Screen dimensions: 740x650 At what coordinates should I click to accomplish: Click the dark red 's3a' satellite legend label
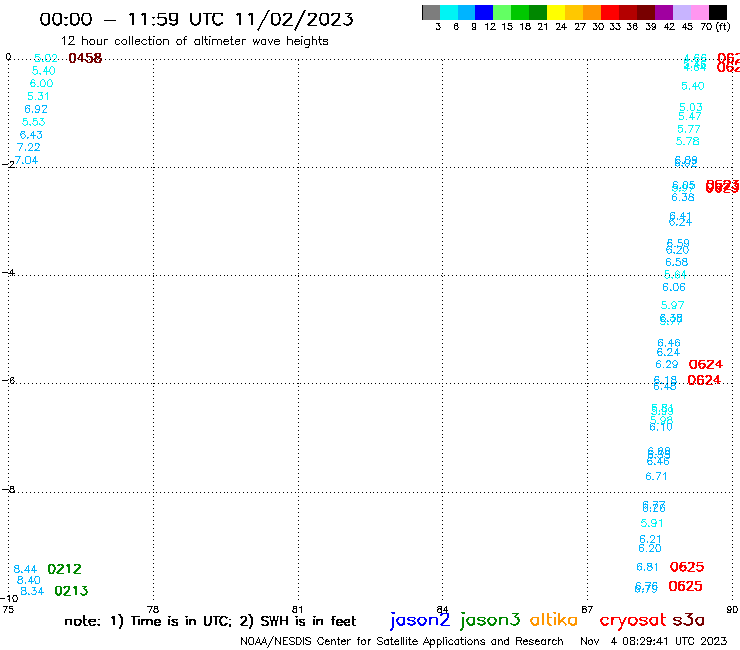point(689,620)
